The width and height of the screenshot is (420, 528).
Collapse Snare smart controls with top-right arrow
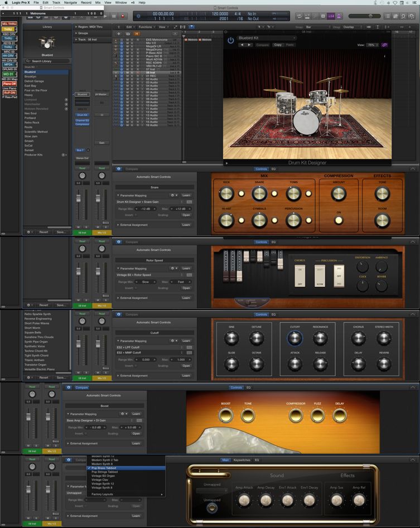(x=413, y=169)
